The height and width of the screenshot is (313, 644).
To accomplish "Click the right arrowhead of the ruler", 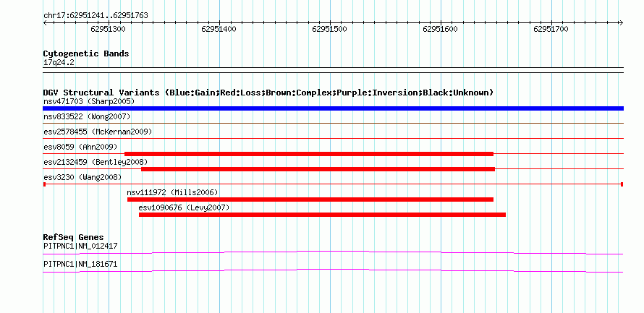I will coord(622,22).
